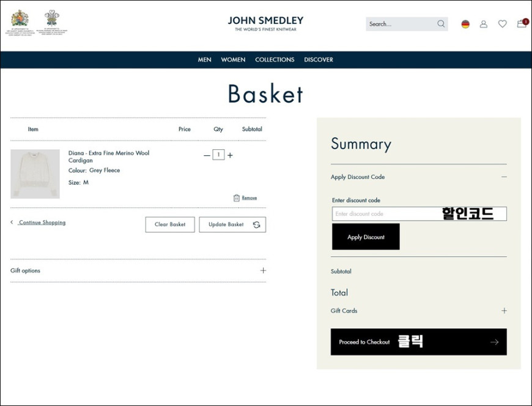Click the 'Colour: Grey Fleece' text
The height and width of the screenshot is (406, 532).
pyautogui.click(x=94, y=170)
